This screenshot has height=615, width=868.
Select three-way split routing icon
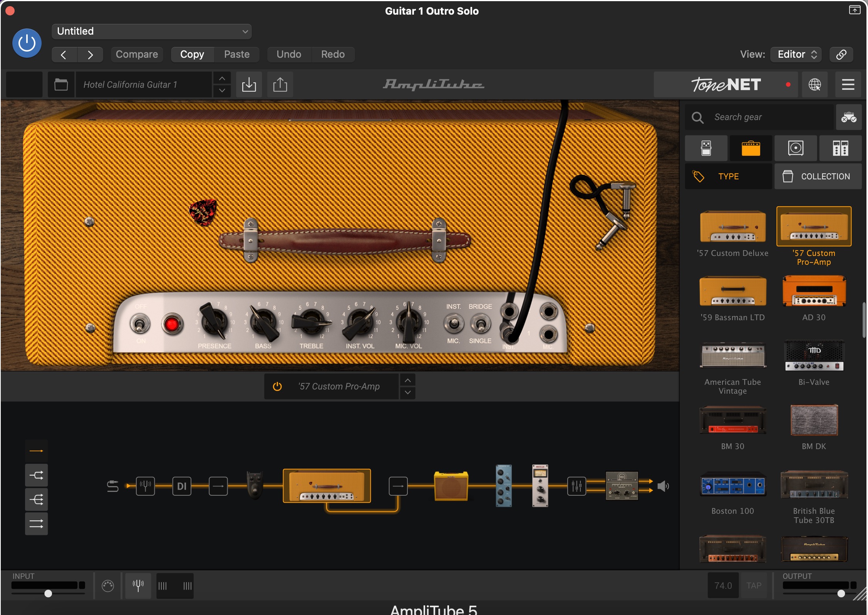point(37,500)
